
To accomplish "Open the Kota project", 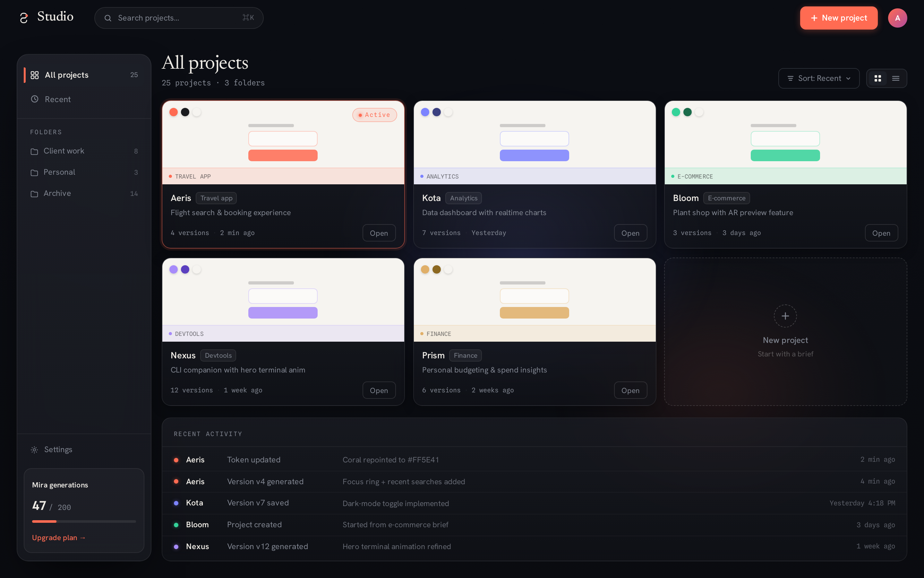I will (x=630, y=233).
